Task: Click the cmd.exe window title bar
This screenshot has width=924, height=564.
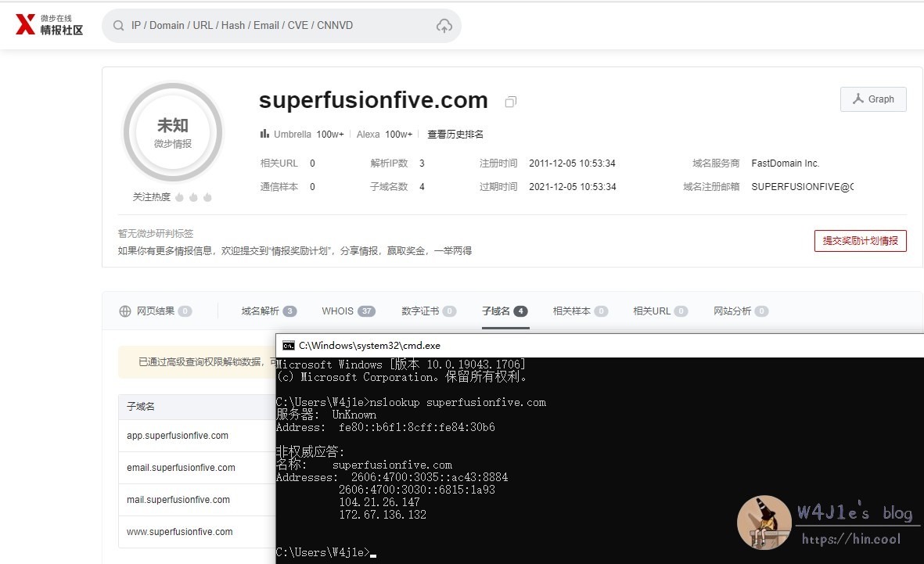Action: tap(599, 345)
